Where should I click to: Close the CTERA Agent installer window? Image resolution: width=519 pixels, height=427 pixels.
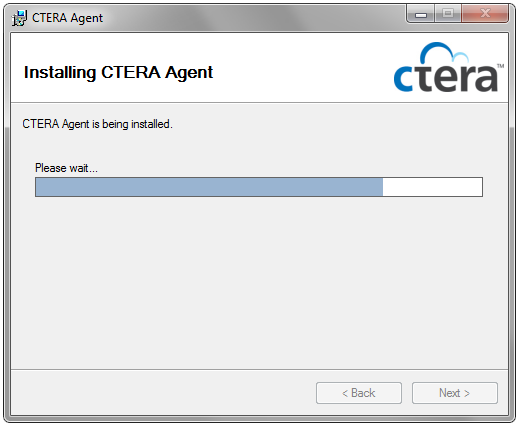point(485,14)
